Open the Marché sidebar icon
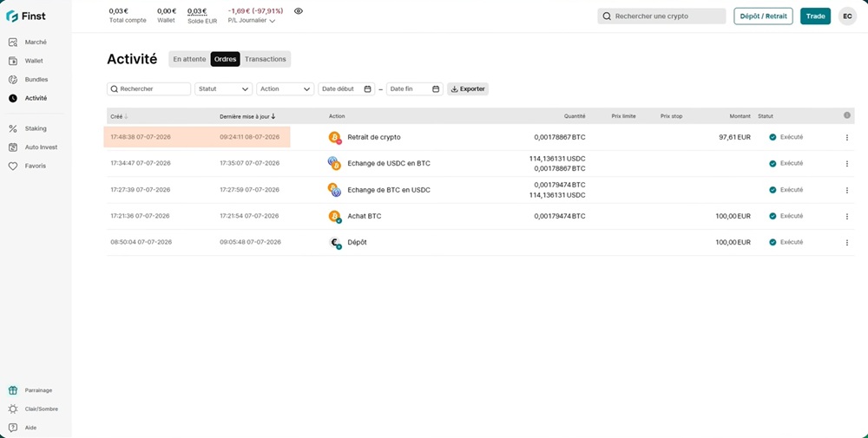 coord(13,42)
